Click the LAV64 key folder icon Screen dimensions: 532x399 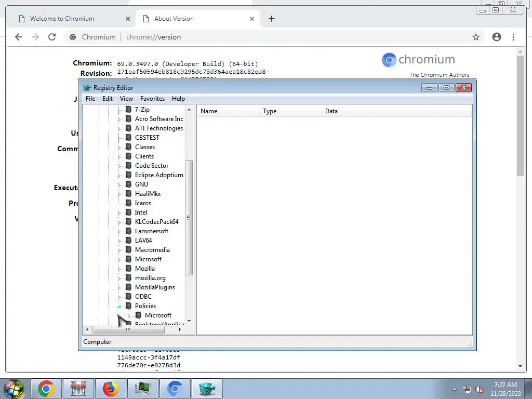click(x=129, y=240)
